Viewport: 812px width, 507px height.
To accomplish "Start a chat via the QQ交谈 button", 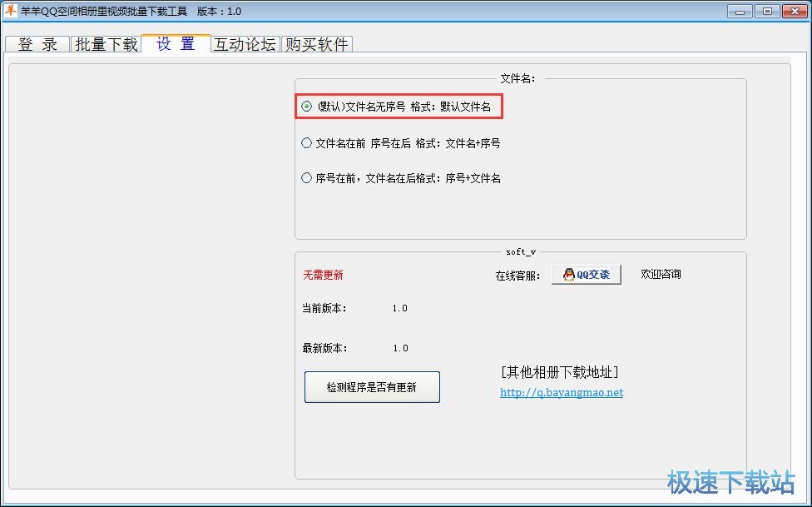I will 585,274.
